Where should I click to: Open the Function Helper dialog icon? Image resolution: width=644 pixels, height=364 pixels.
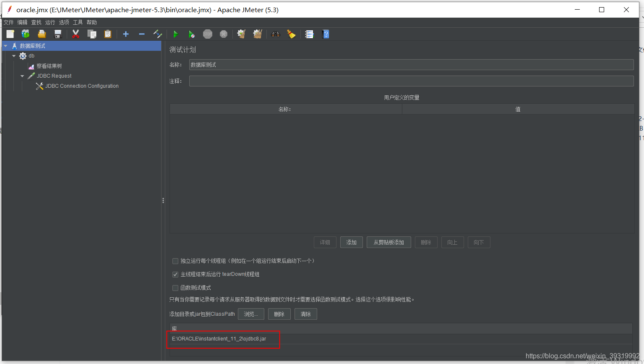[309, 34]
